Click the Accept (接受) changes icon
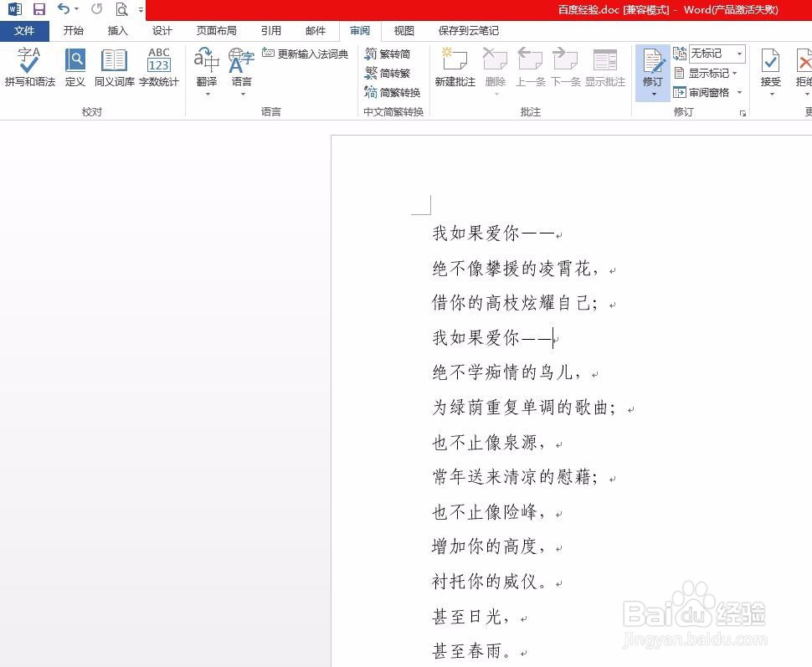812x667 pixels. coord(771,62)
